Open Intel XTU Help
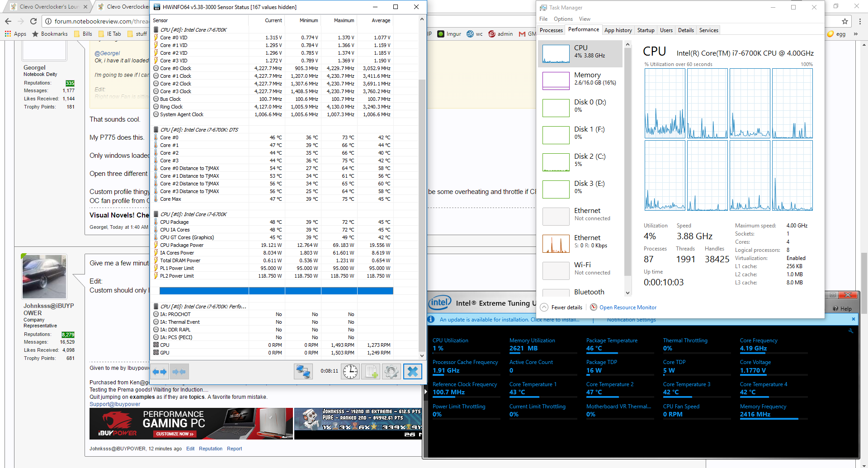Screen dimensions: 868x468 point(843,309)
